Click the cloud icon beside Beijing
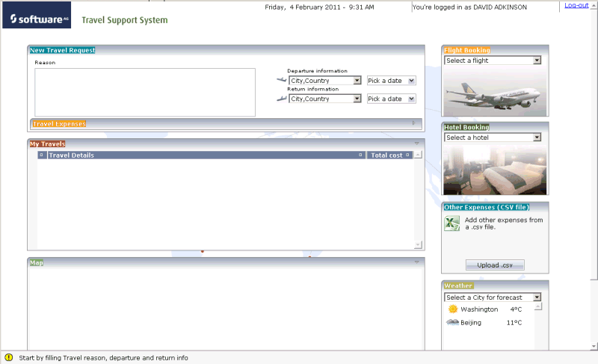Viewport: 598px width, 364px height. [x=452, y=322]
